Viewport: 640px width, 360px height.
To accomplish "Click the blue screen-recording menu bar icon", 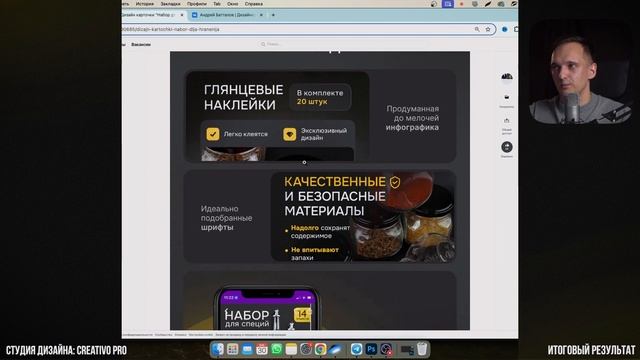I will click(448, 4).
